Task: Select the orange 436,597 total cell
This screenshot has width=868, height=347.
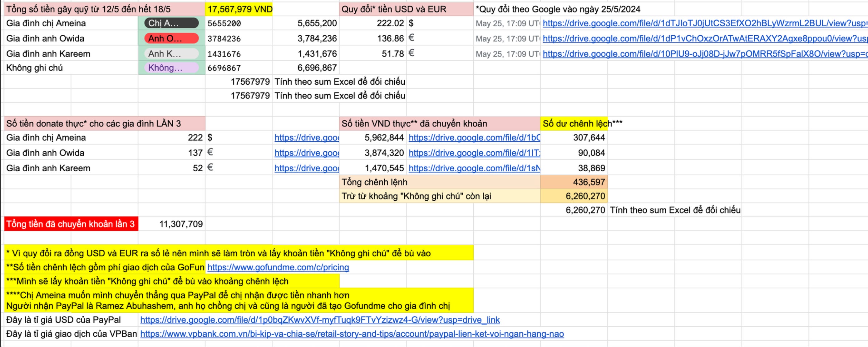Action: (574, 182)
